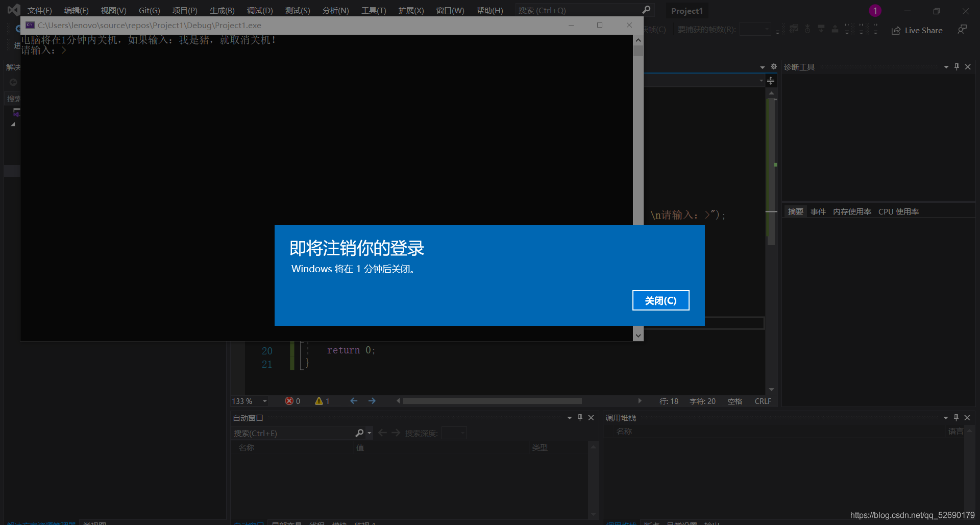Pin the 调用堆栈 panel
Image resolution: width=980 pixels, height=525 pixels.
pyautogui.click(x=957, y=418)
